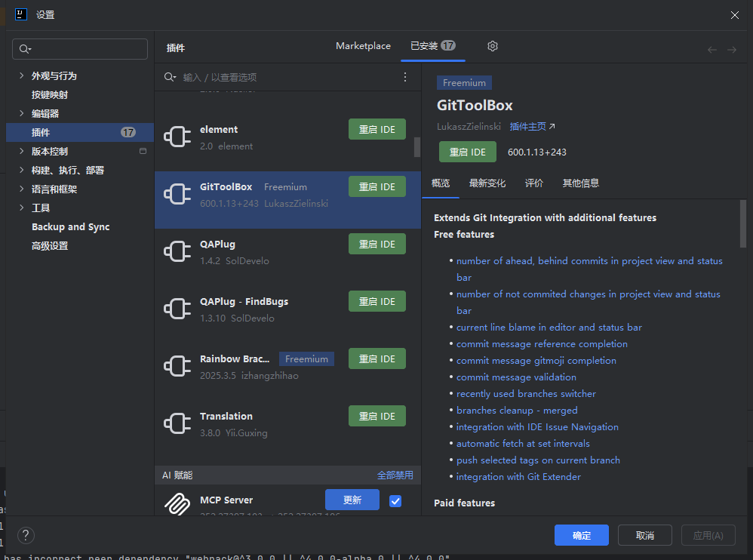Focus the settings search field
The width and height of the screenshot is (753, 560).
pos(80,49)
